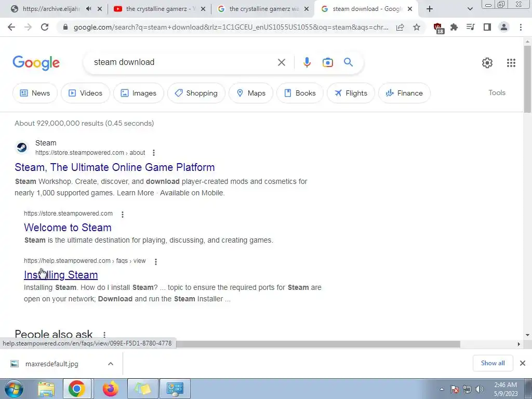Clear search text with X icon

pos(281,62)
